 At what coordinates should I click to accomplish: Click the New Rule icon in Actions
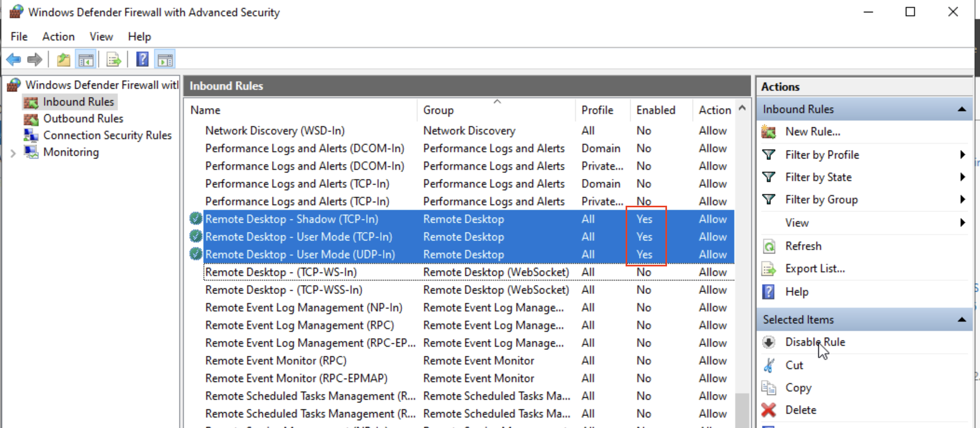tap(769, 132)
